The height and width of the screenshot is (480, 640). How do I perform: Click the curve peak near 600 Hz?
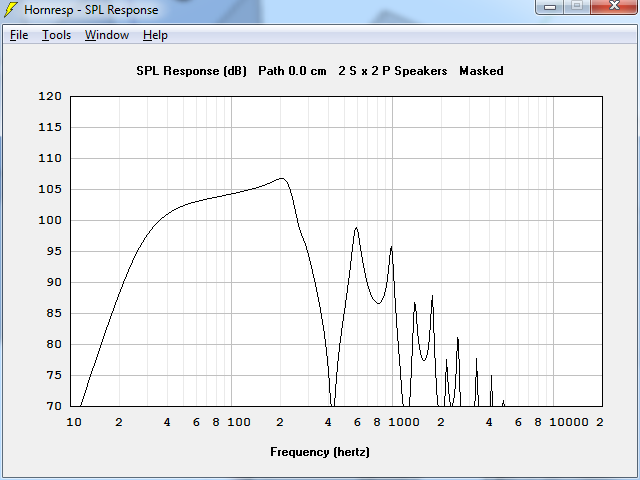(356, 228)
